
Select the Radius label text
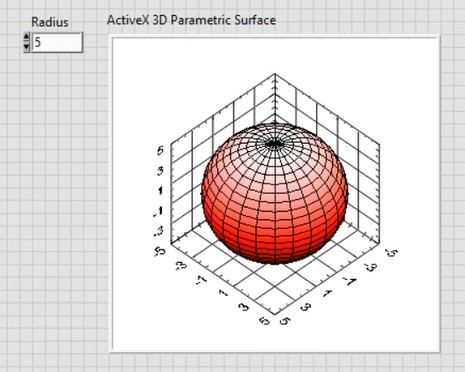pos(50,22)
